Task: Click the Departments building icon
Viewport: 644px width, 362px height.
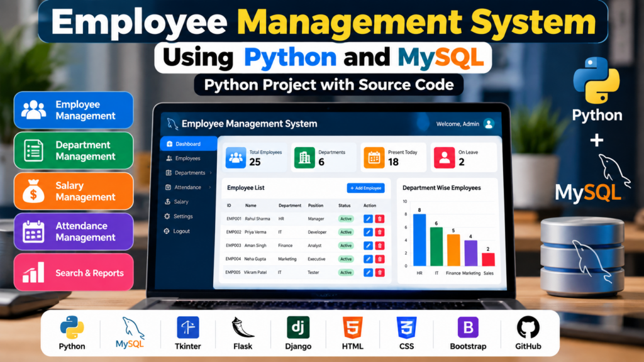Action: 304,158
